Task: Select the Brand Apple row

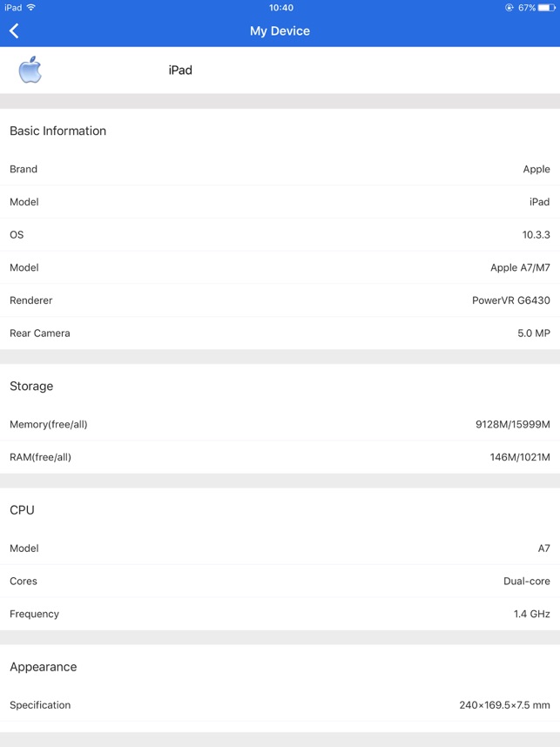Action: point(280,169)
